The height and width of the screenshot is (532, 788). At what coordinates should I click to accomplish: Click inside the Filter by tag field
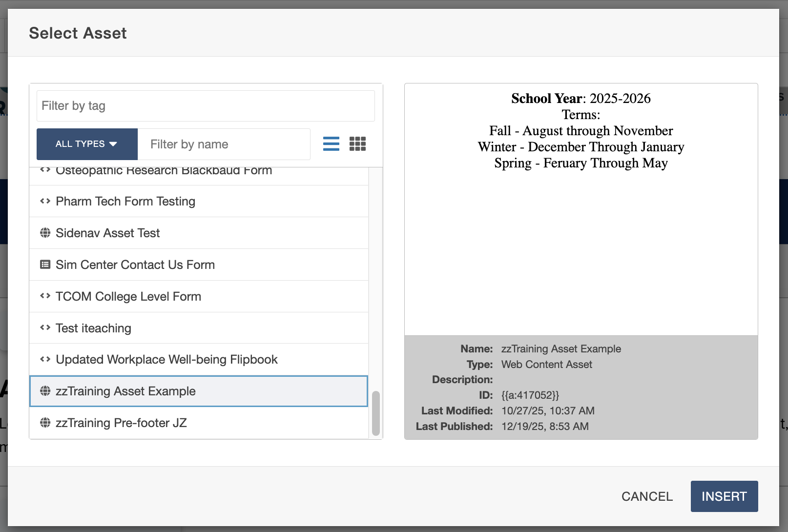coord(206,106)
